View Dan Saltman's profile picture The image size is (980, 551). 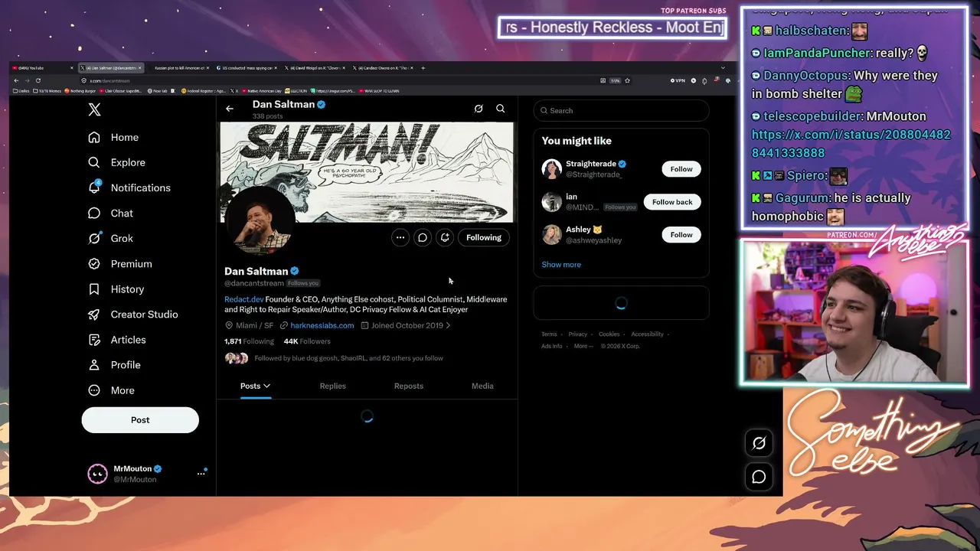[260, 220]
